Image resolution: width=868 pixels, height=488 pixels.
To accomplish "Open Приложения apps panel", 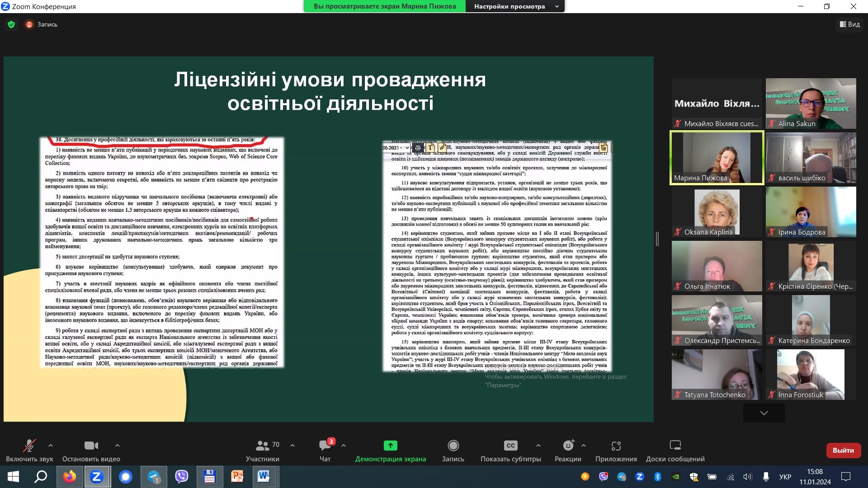I will [x=616, y=450].
